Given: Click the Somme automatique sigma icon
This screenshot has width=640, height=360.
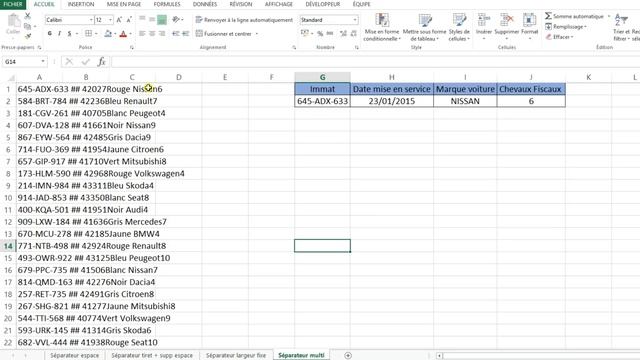Looking at the screenshot, I should (x=548, y=16).
